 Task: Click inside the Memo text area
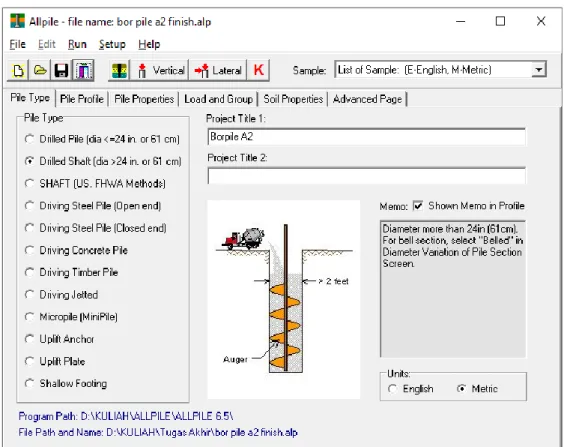pos(453,289)
